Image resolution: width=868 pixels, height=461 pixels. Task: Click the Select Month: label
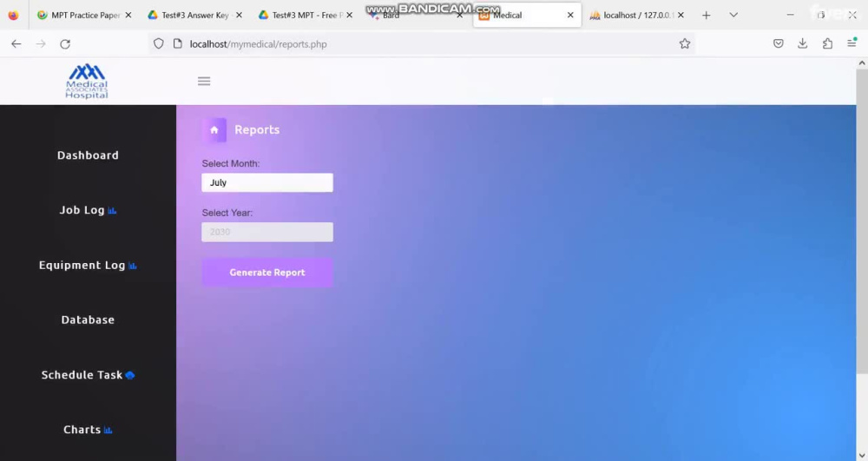point(230,164)
